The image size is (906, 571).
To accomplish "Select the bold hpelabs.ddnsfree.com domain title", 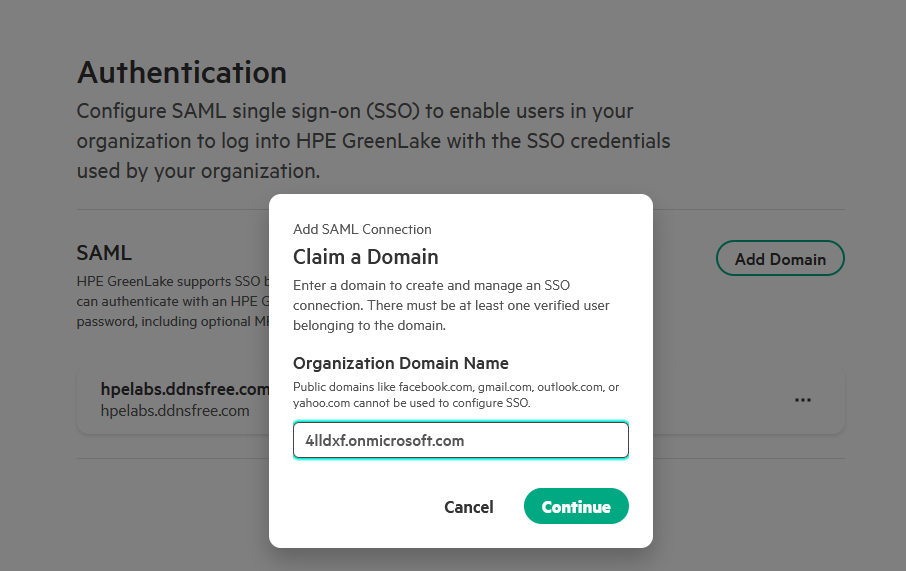I will coord(185,389).
